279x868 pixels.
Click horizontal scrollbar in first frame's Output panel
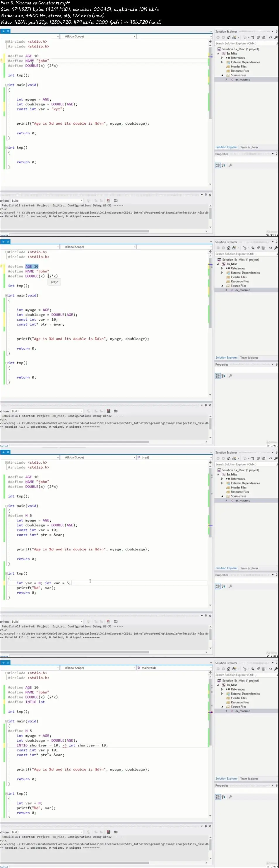click(74, 231)
